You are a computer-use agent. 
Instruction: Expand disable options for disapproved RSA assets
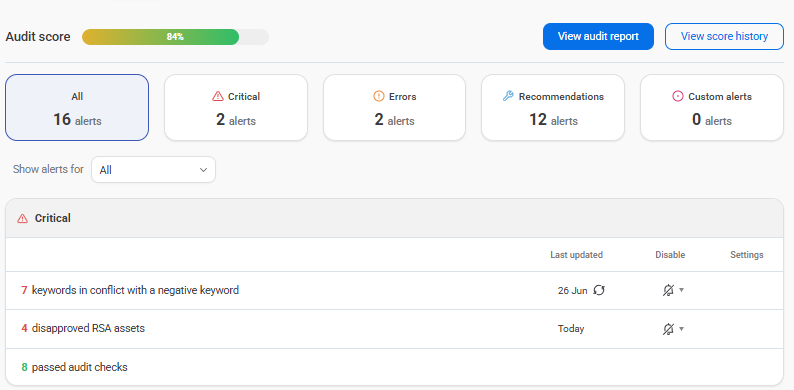[x=682, y=329]
